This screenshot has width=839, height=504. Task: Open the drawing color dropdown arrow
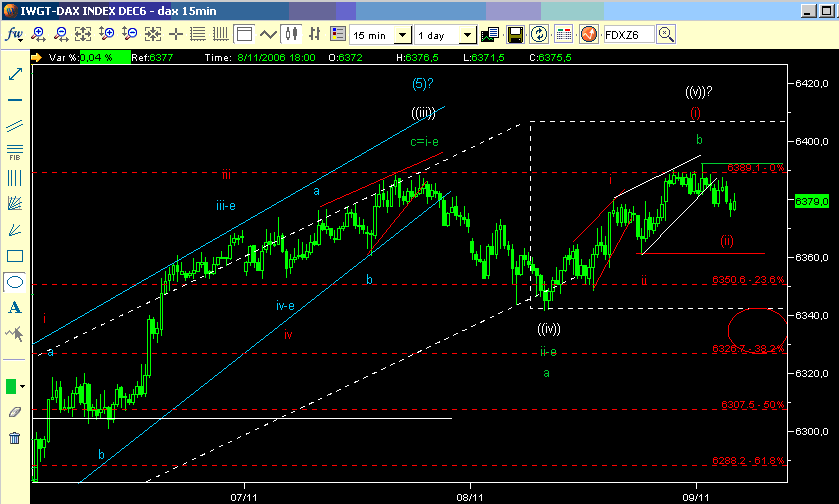[x=22, y=386]
